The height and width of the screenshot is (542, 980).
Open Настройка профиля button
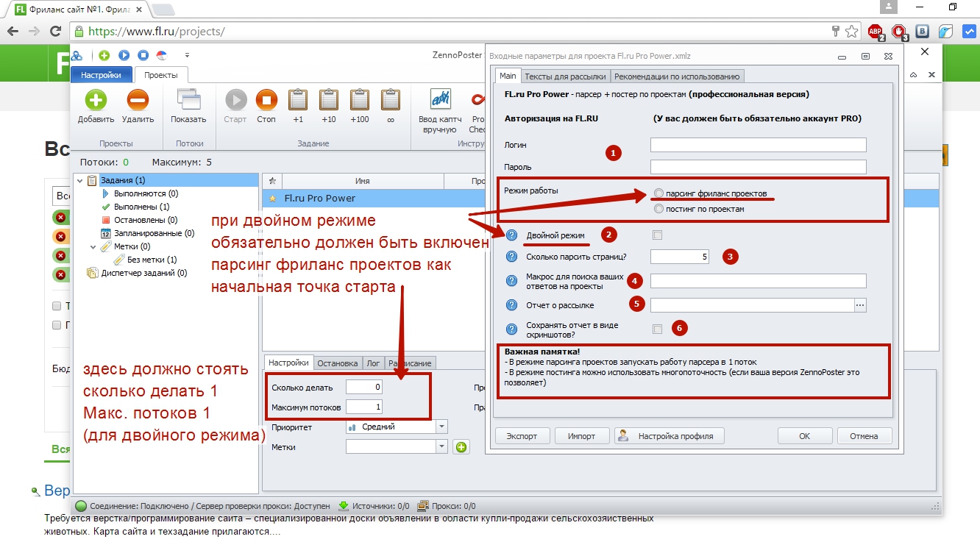[670, 436]
